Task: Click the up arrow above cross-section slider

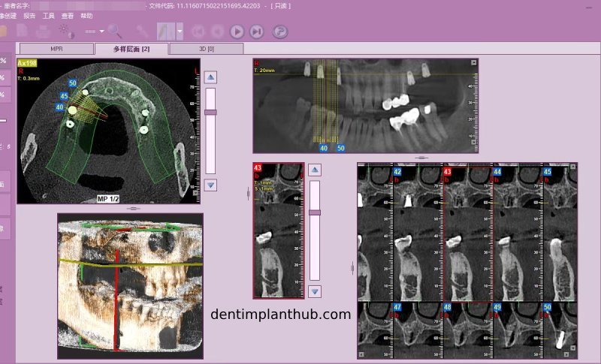Action: click(x=315, y=169)
